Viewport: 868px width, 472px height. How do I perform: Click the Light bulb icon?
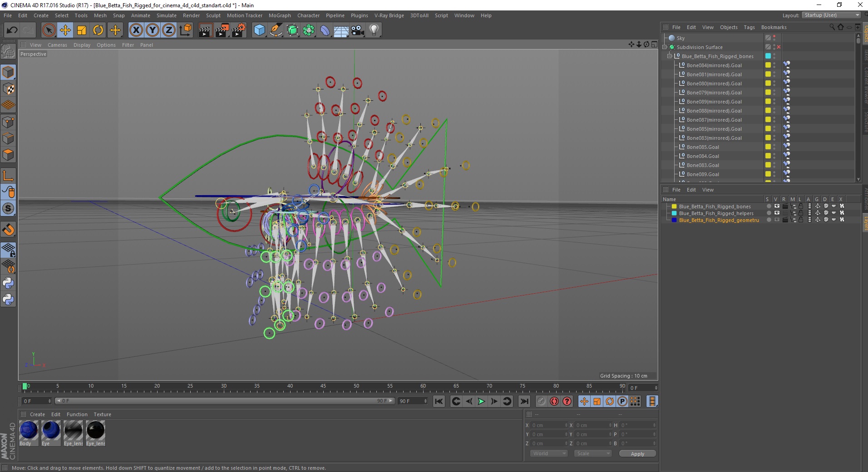374,30
